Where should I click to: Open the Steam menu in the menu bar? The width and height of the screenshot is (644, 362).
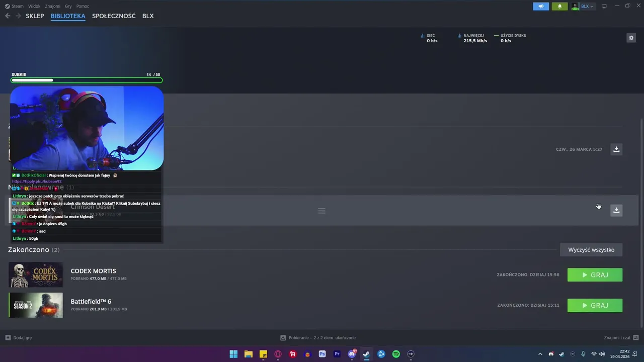click(x=15, y=6)
